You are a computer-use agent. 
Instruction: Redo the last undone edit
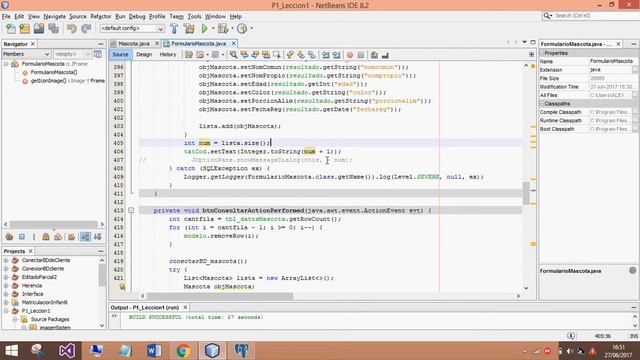86,29
